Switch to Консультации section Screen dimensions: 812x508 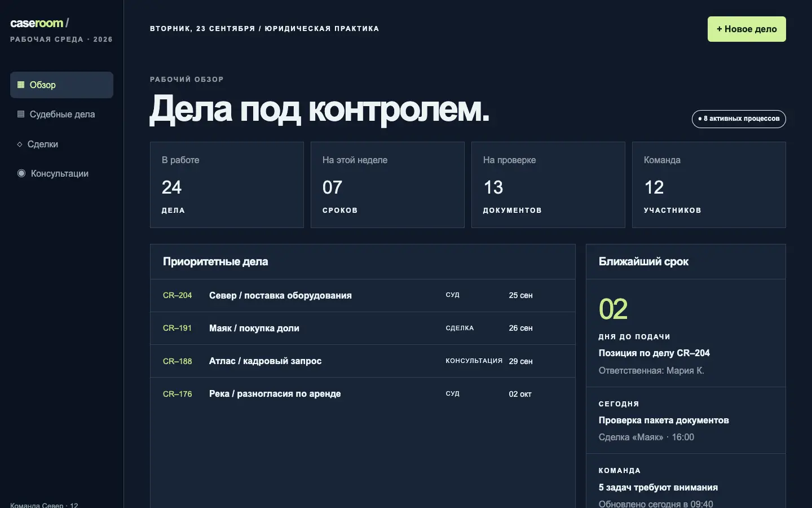[61, 173]
